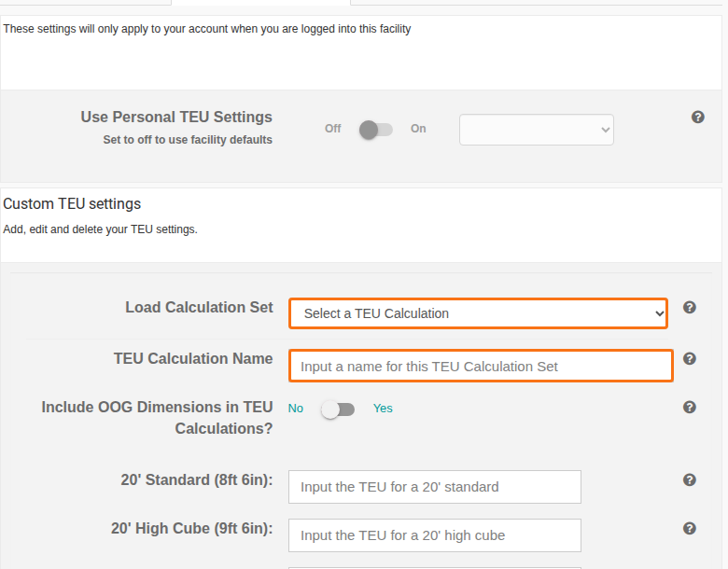This screenshot has height=569, width=728.
Task: Open help icon for 20' High Cube row
Action: 690,528
